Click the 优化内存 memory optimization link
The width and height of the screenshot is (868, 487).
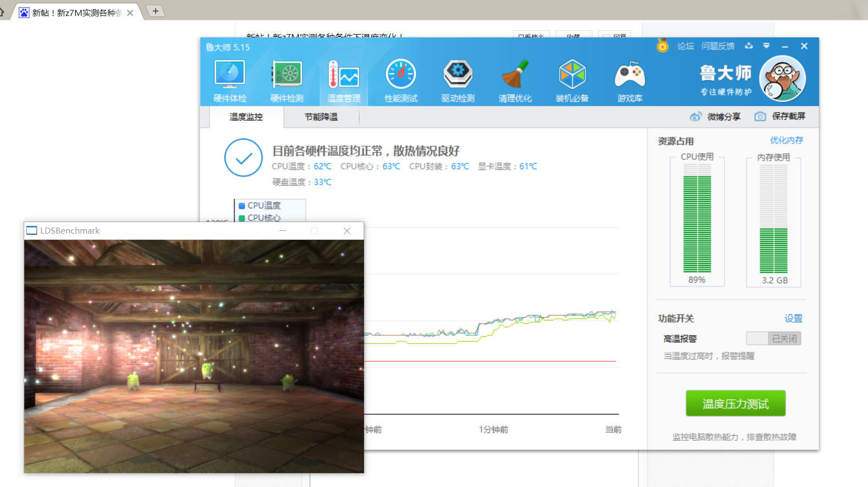click(x=787, y=140)
